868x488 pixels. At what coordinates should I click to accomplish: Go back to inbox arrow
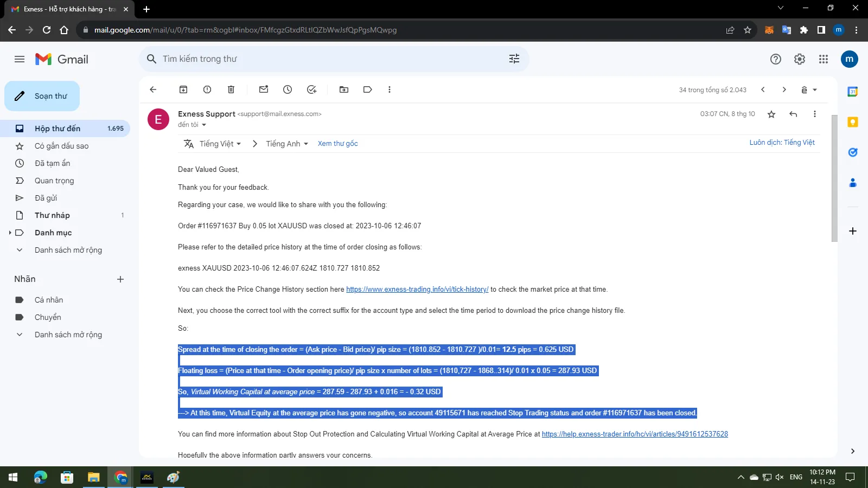pos(153,89)
